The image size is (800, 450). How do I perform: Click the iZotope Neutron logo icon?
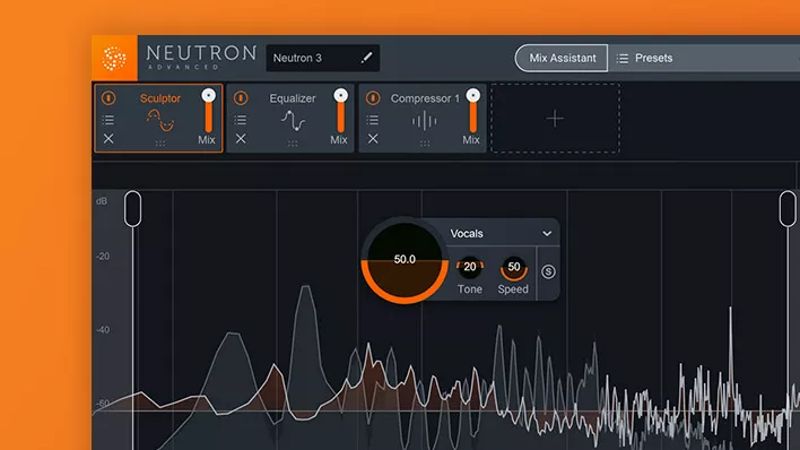tap(114, 58)
